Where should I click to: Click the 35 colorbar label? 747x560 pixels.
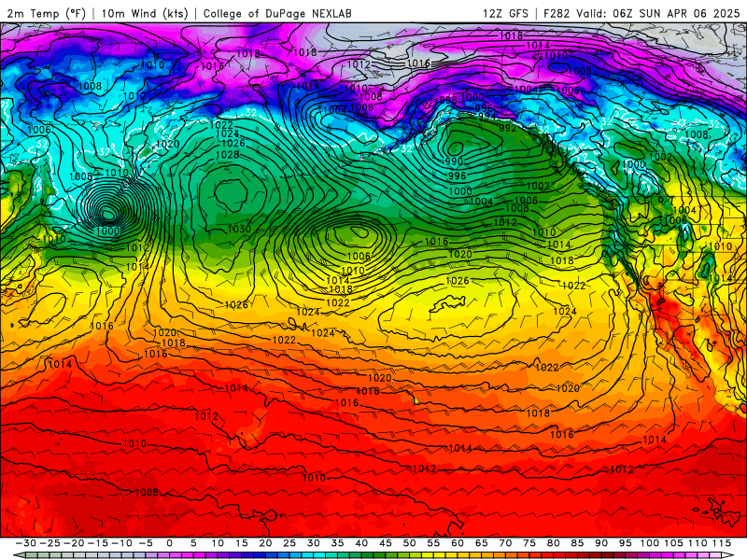tap(337, 543)
